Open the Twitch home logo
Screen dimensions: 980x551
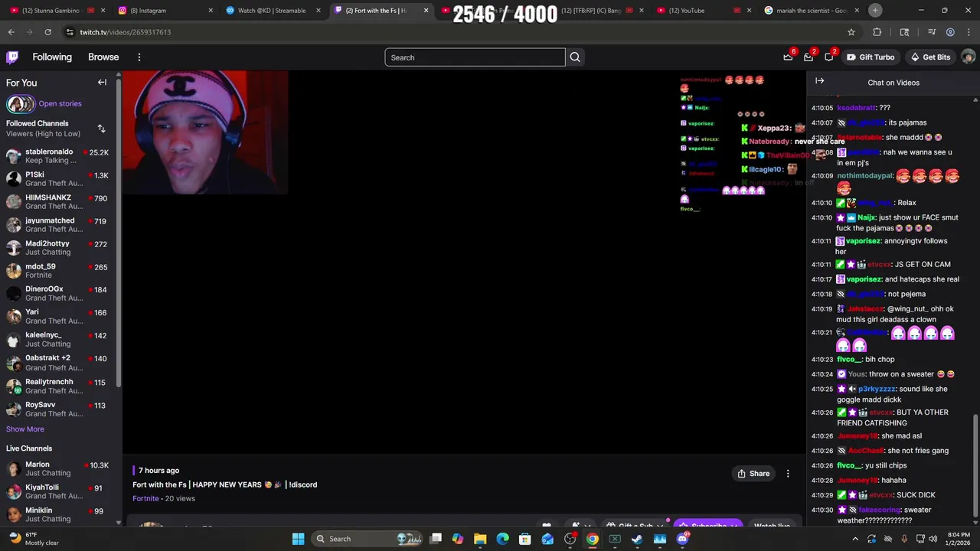12,57
